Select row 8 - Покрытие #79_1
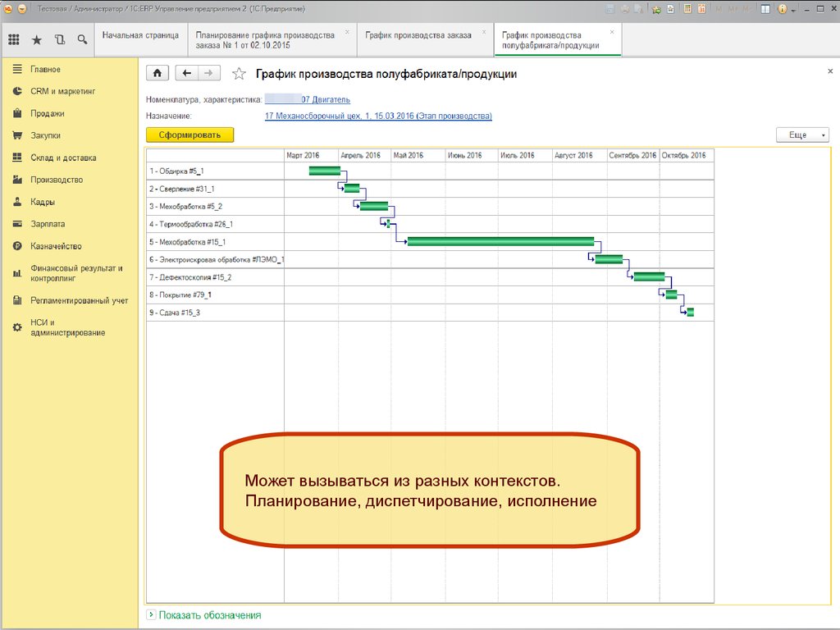The image size is (840, 630). [216, 294]
